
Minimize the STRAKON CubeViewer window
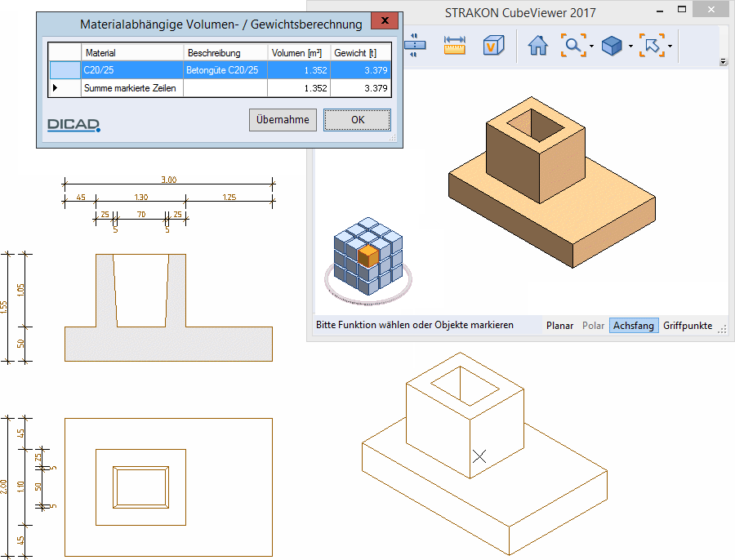pos(660,11)
